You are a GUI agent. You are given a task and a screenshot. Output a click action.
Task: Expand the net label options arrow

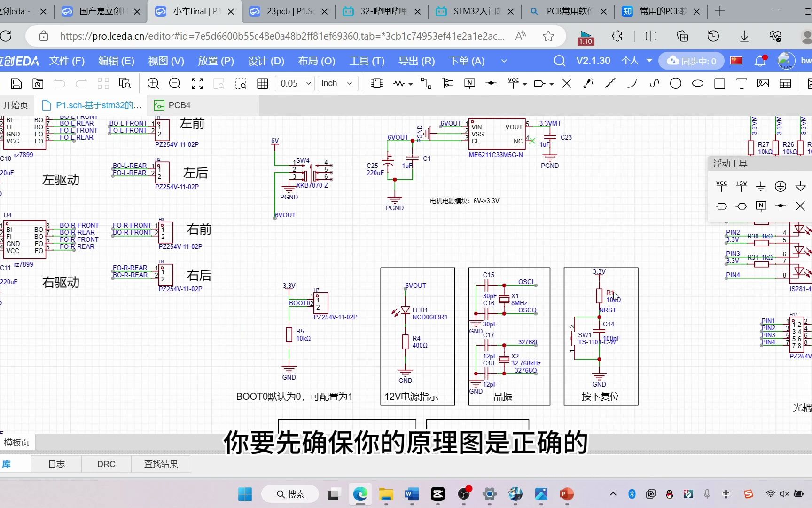551,83
